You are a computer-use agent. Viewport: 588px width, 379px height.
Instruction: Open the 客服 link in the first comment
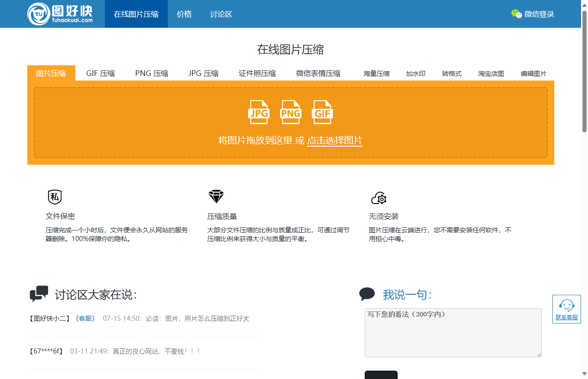[x=85, y=318]
